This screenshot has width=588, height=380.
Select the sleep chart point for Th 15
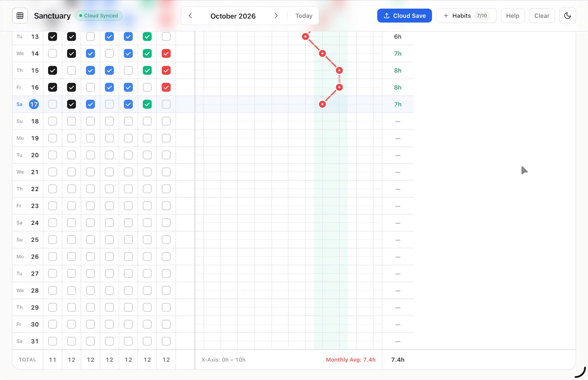(x=339, y=70)
